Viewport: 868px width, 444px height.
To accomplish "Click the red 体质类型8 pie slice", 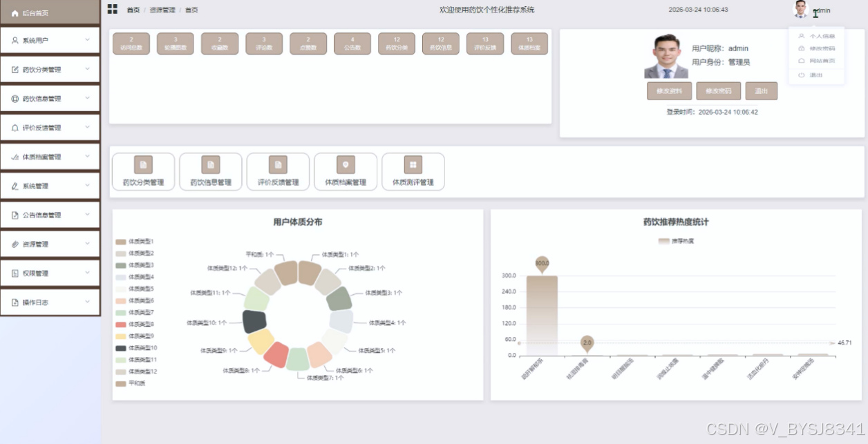I will pos(276,354).
